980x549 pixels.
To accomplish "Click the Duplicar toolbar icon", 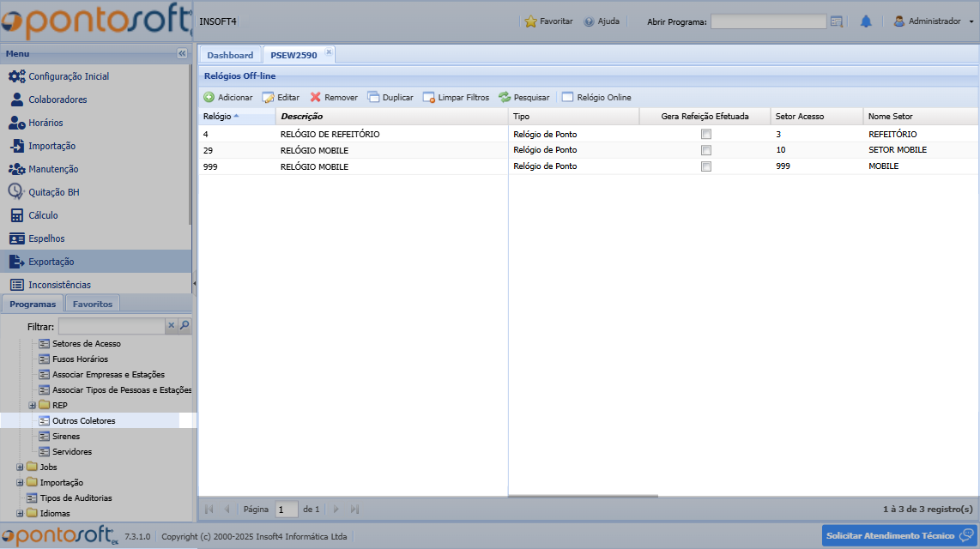I will pos(373,98).
